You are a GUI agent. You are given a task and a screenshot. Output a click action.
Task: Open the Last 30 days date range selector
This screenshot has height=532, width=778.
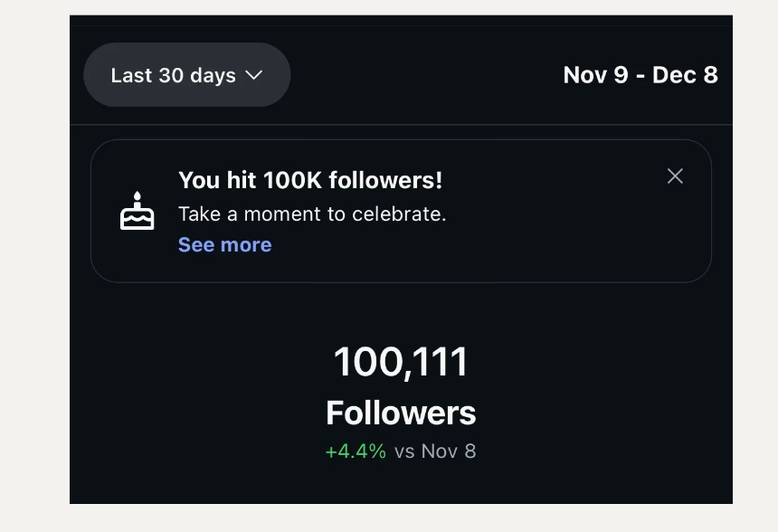pos(186,75)
